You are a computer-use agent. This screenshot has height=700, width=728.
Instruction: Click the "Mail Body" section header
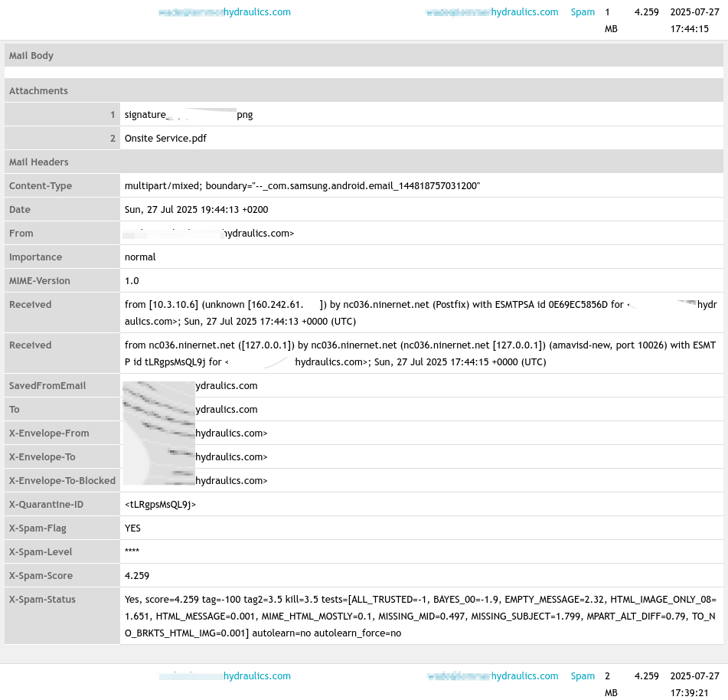pos(364,55)
